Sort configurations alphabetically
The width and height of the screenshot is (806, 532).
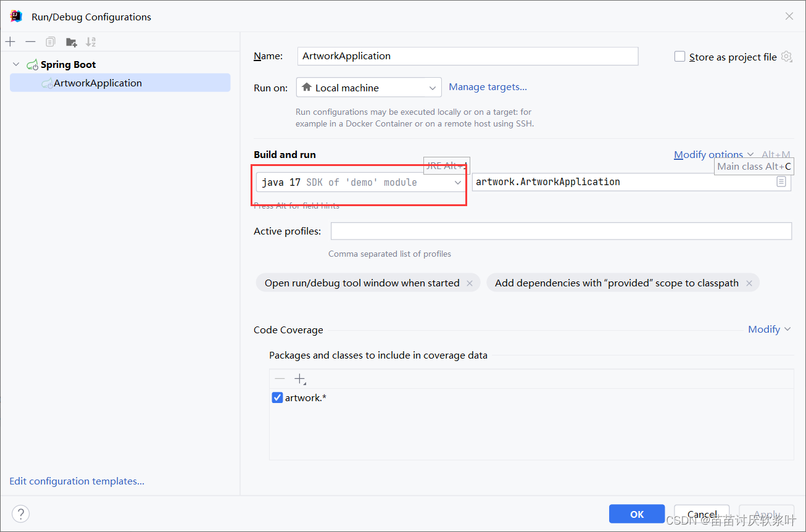[x=91, y=41]
